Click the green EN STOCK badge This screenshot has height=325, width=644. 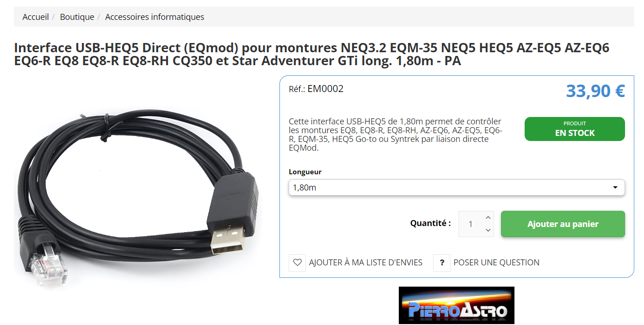point(575,129)
